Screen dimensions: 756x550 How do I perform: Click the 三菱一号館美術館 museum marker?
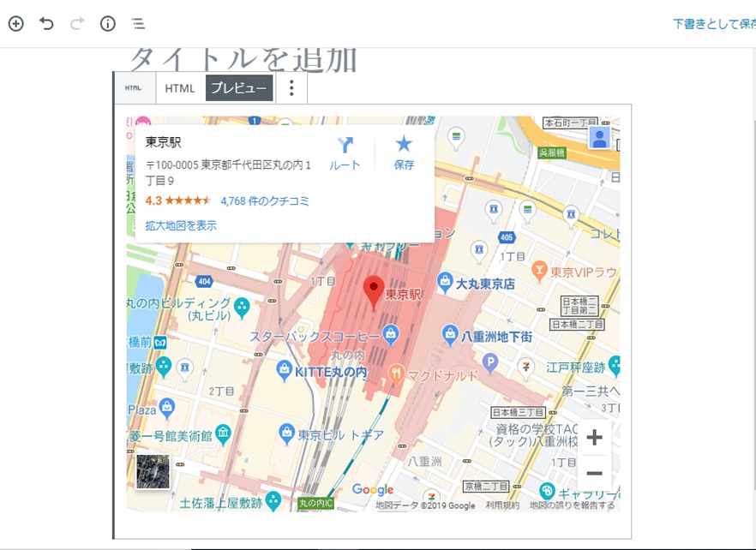click(x=223, y=434)
